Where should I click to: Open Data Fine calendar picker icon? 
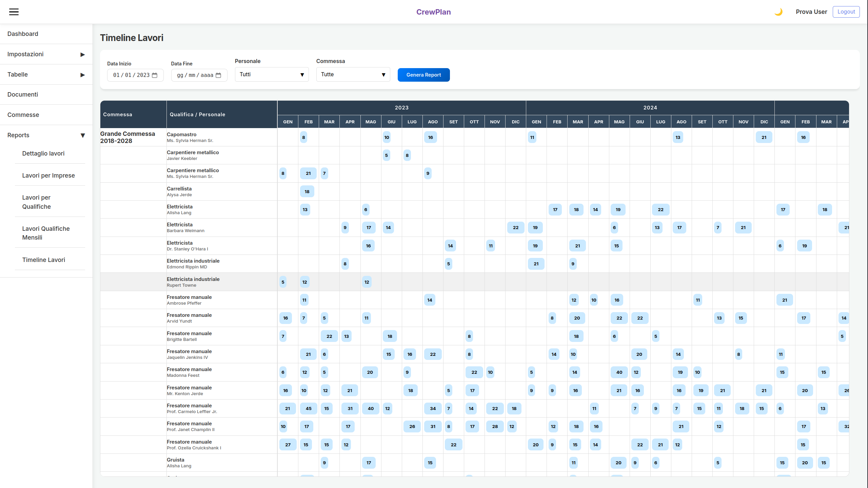tap(219, 75)
